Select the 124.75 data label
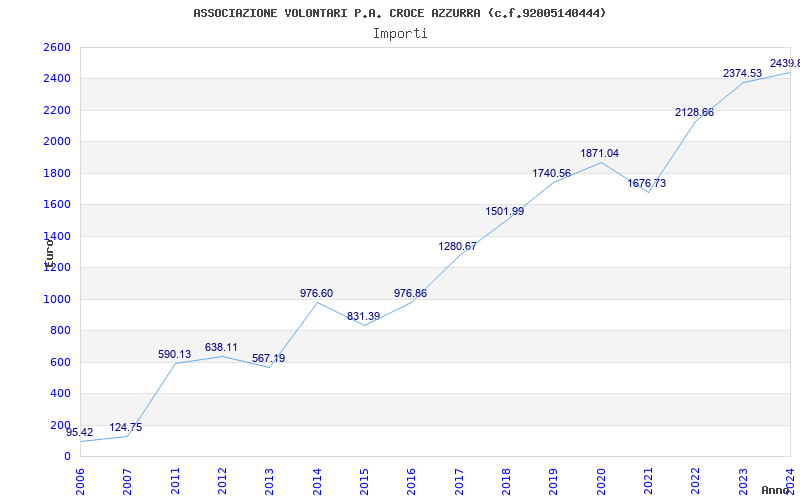800x500 pixels. [x=126, y=427]
